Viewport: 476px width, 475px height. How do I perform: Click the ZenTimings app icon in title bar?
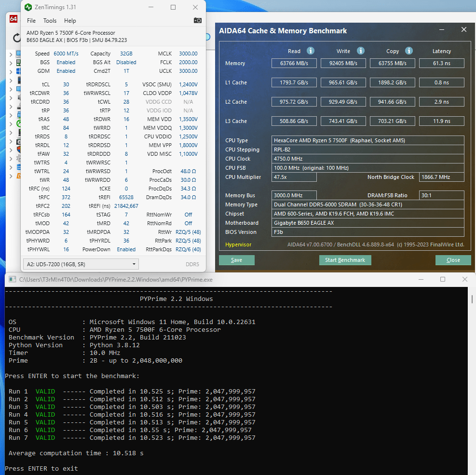point(28,7)
